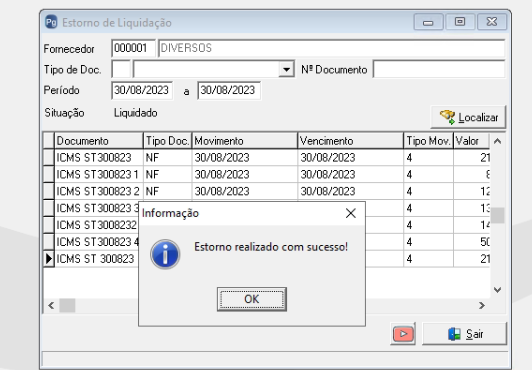
Task: Click the Período start date field
Action: pyautogui.click(x=142, y=91)
